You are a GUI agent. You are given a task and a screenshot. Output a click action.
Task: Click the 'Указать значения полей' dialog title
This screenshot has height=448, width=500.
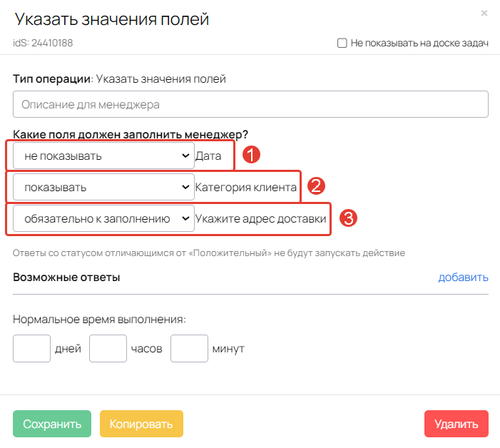coord(111,19)
